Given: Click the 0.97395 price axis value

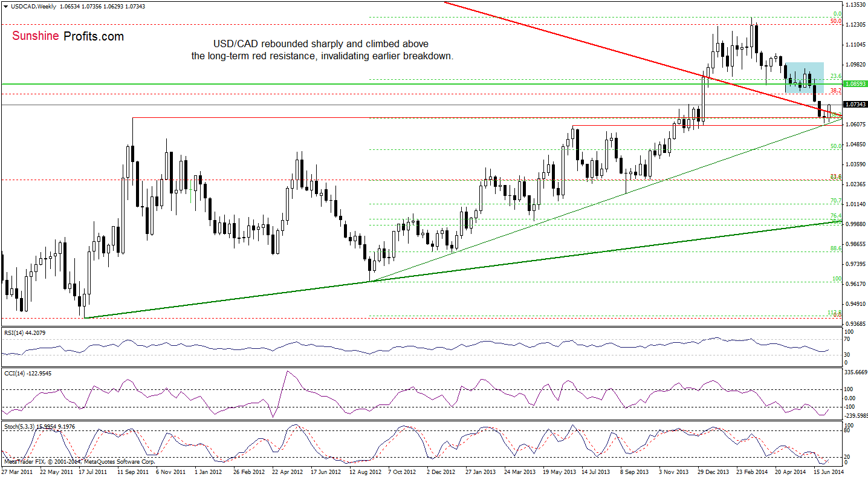Looking at the screenshot, I should [x=856, y=264].
